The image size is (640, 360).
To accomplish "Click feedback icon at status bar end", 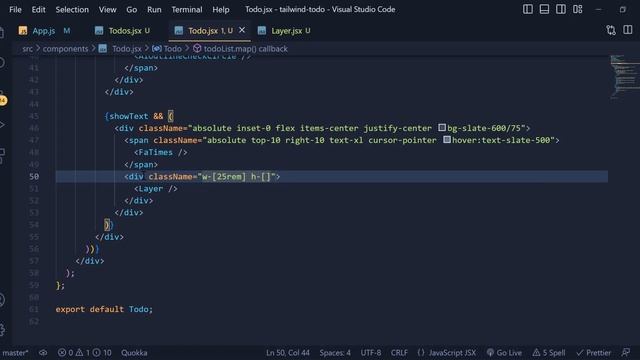I will pyautogui.click(x=626, y=352).
